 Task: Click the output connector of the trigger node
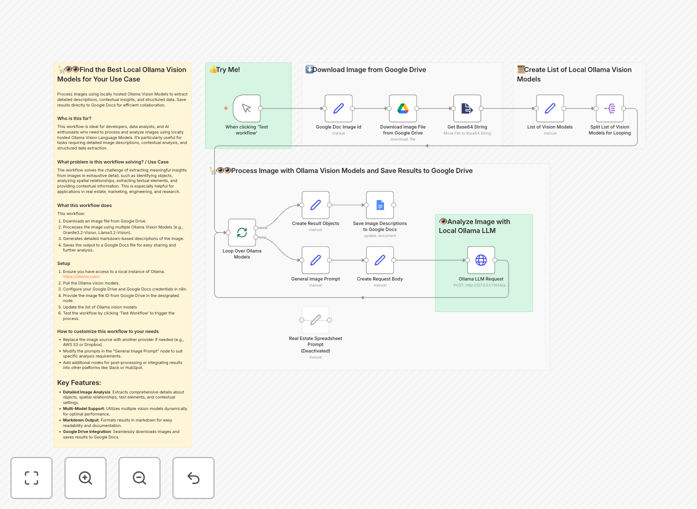pos(260,108)
